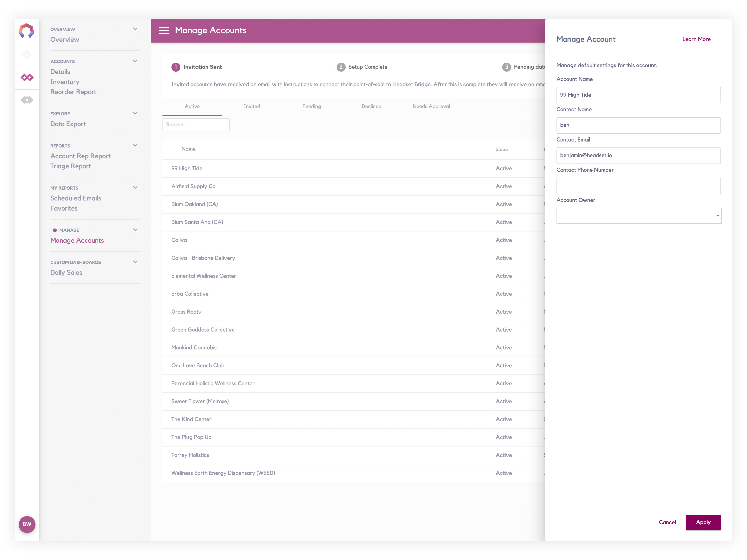The image size is (747, 560).
Task: Select the Blum Santa Ana (CA) row
Action: [354, 222]
